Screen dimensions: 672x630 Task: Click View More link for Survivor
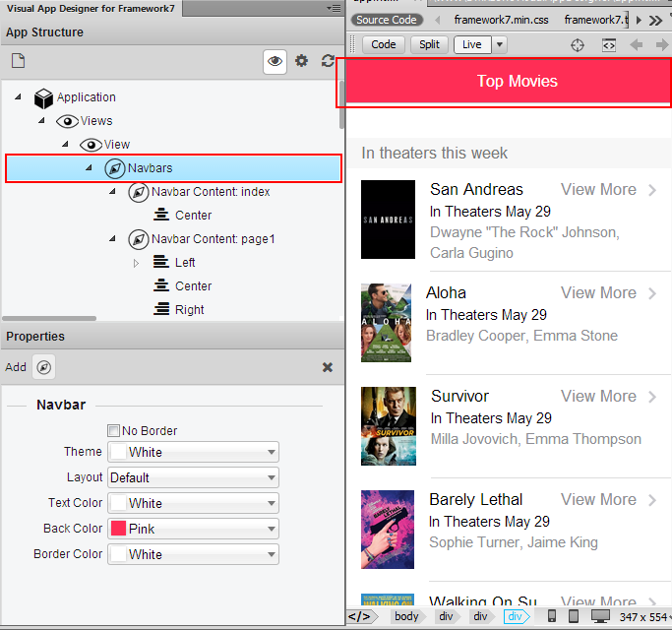598,397
